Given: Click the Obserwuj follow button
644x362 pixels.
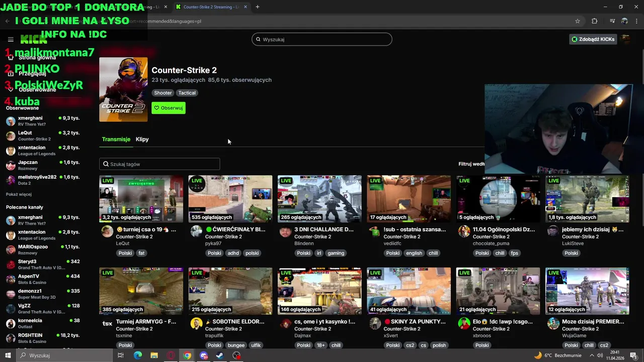Looking at the screenshot, I should 169,108.
